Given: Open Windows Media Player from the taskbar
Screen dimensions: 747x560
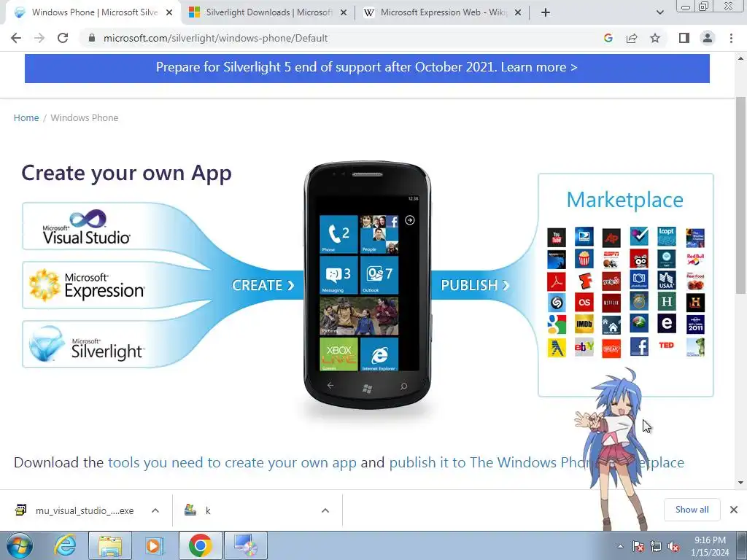Looking at the screenshot, I should [155, 545].
